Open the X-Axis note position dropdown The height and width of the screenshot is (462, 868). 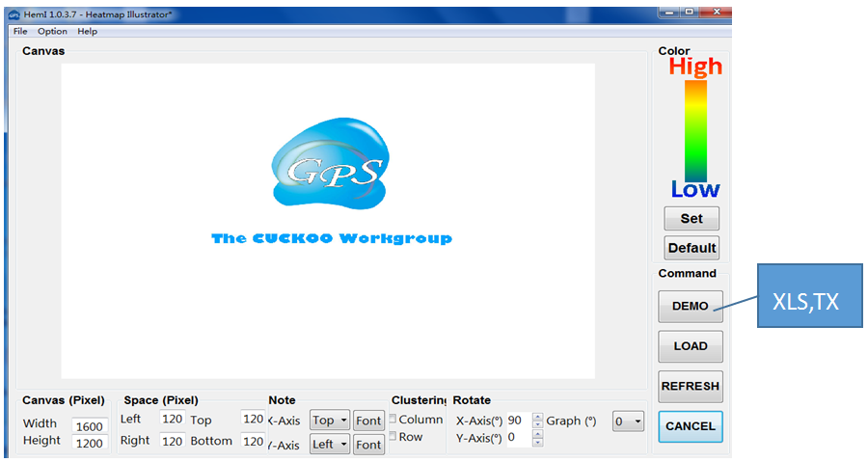tap(330, 421)
